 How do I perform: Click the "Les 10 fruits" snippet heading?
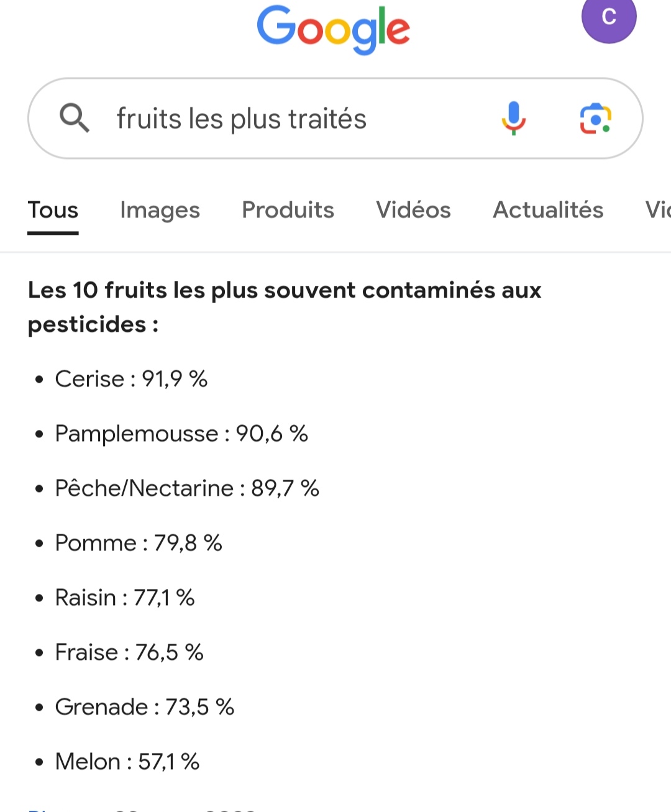pos(285,307)
